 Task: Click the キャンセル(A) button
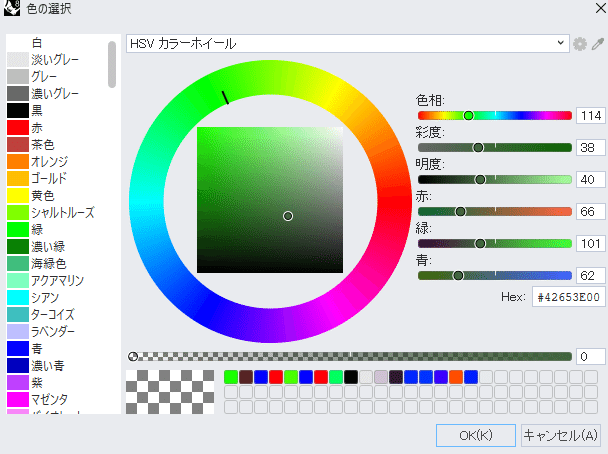click(560, 435)
